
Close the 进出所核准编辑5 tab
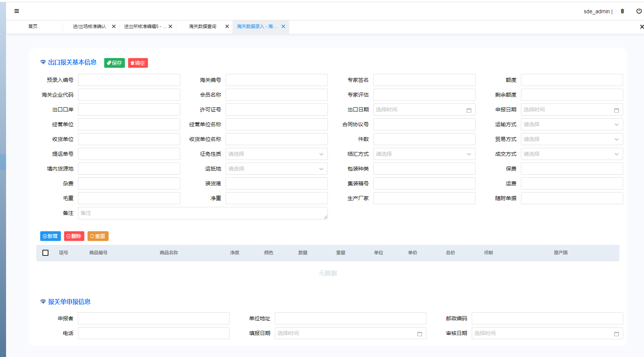[x=170, y=27]
